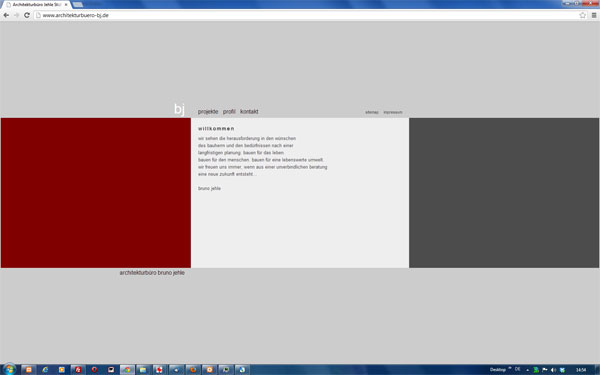Click the browser back arrow
Image resolution: width=600 pixels, height=375 pixels.
pos(6,15)
